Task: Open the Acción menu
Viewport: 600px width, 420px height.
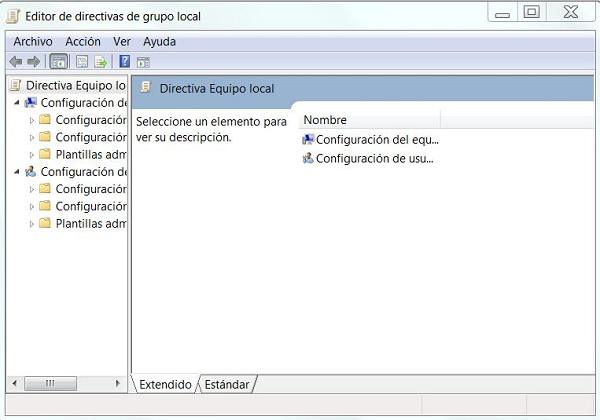Action: pyautogui.click(x=83, y=41)
